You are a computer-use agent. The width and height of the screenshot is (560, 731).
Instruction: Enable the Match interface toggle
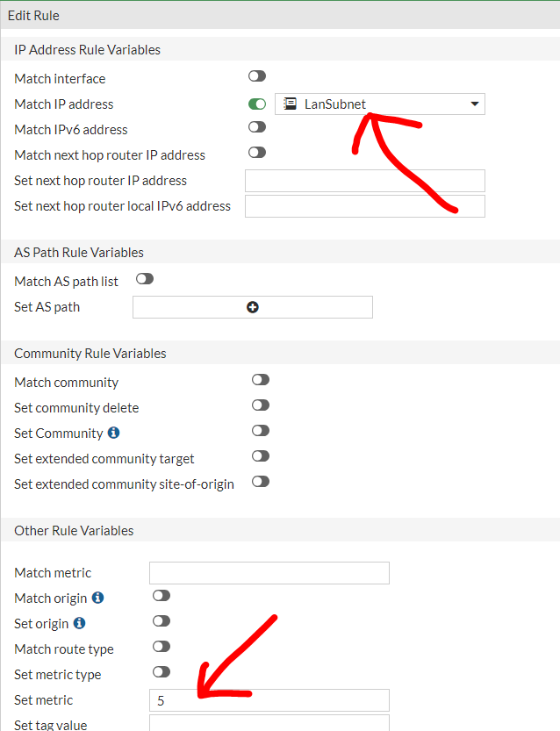(x=257, y=77)
